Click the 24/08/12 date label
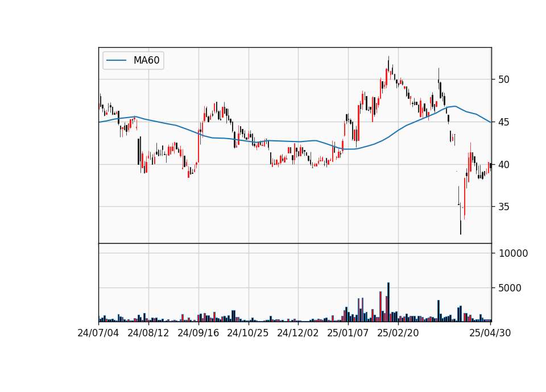The height and width of the screenshot is (392, 546). click(x=148, y=333)
